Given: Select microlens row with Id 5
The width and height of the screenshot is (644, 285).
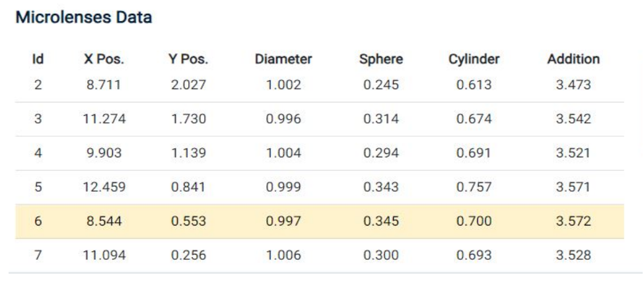Looking at the screenshot, I should (320, 188).
